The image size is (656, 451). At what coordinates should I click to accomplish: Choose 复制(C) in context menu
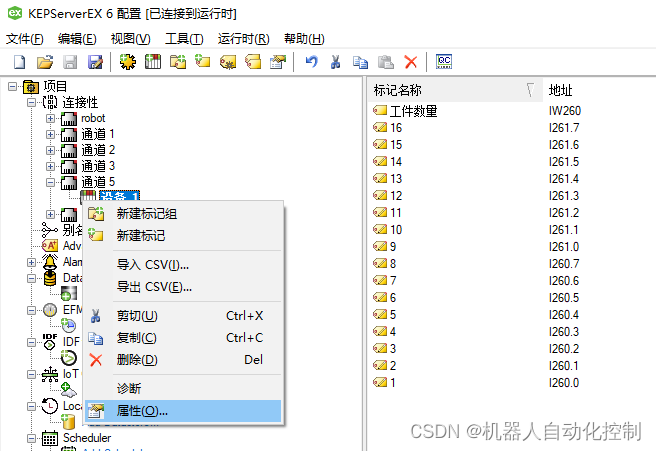183,338
